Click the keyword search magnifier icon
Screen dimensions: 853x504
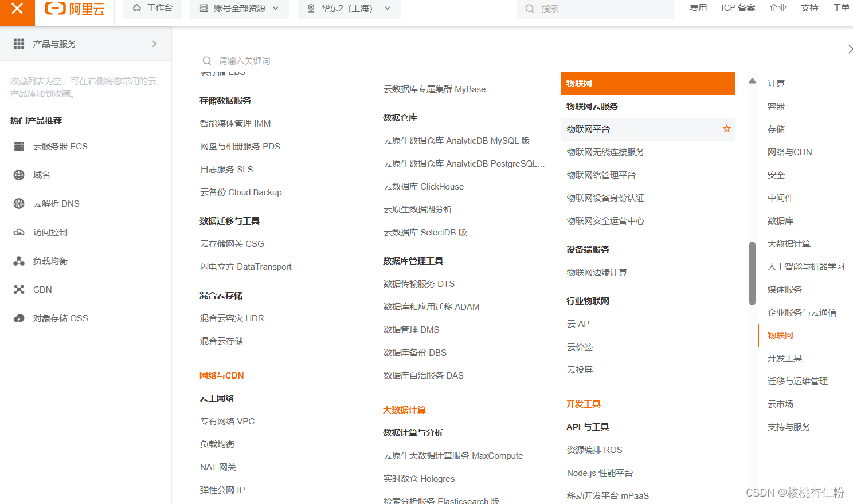pyautogui.click(x=207, y=61)
